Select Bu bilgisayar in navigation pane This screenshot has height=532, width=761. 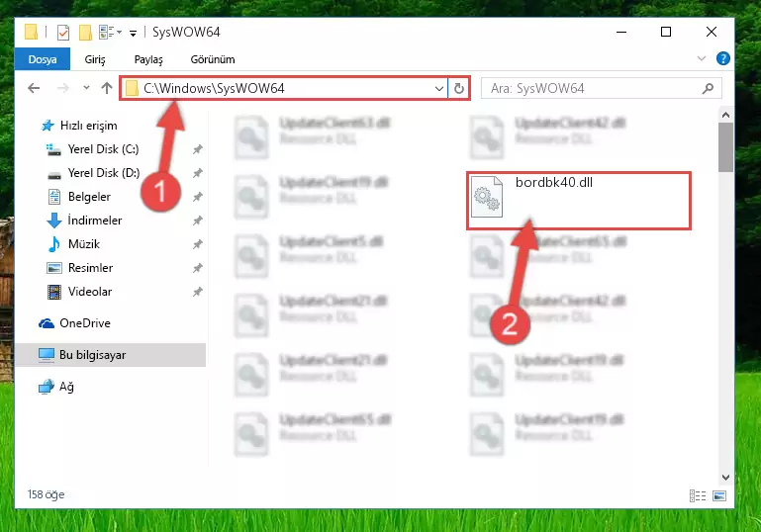click(111, 355)
